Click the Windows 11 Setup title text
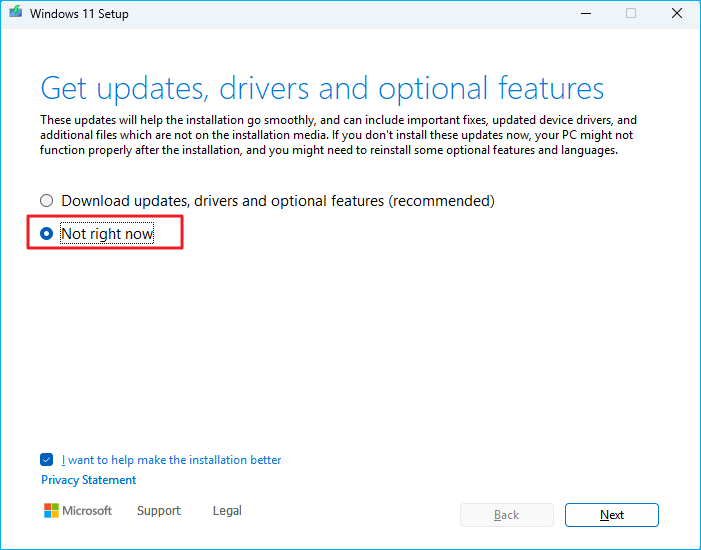 point(79,14)
